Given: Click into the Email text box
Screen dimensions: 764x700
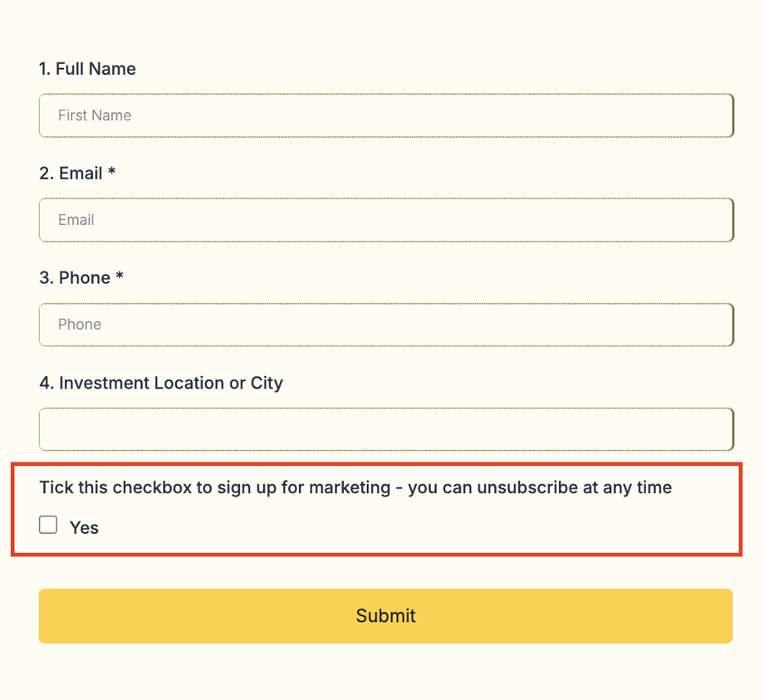Looking at the screenshot, I should coord(386,220).
